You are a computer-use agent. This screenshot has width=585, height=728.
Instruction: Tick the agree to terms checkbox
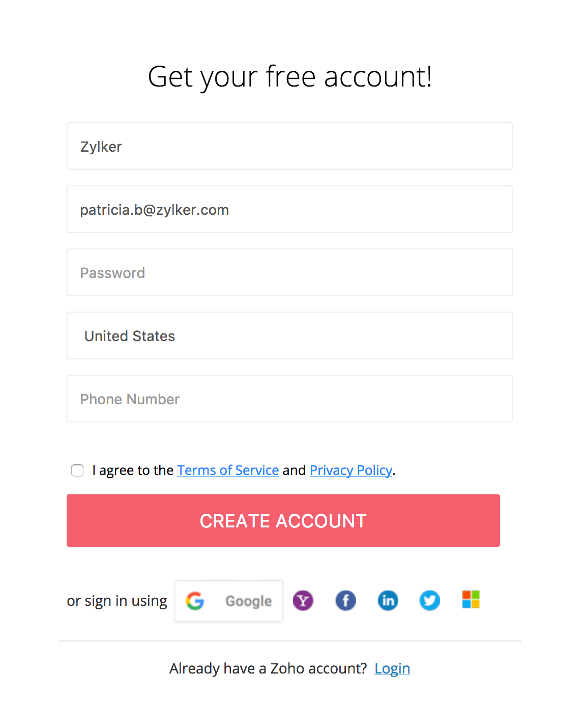tap(77, 470)
